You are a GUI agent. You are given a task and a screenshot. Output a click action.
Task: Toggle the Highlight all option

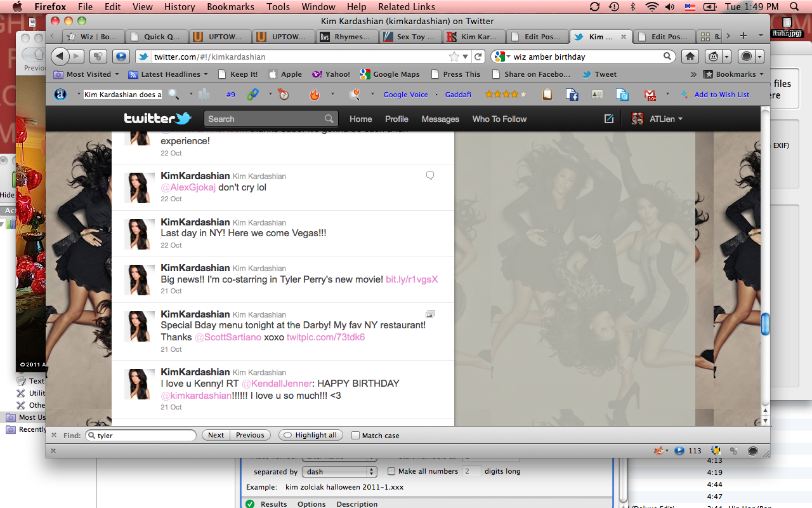coord(310,435)
